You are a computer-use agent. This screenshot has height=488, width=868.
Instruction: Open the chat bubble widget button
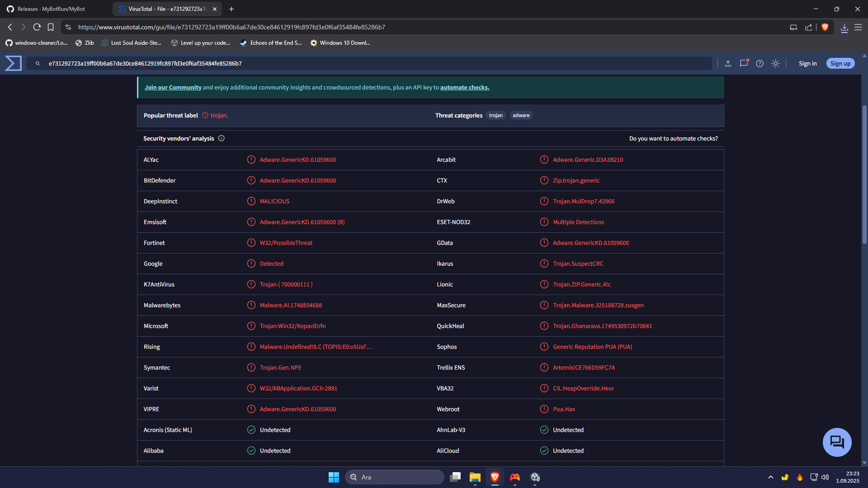click(x=837, y=442)
